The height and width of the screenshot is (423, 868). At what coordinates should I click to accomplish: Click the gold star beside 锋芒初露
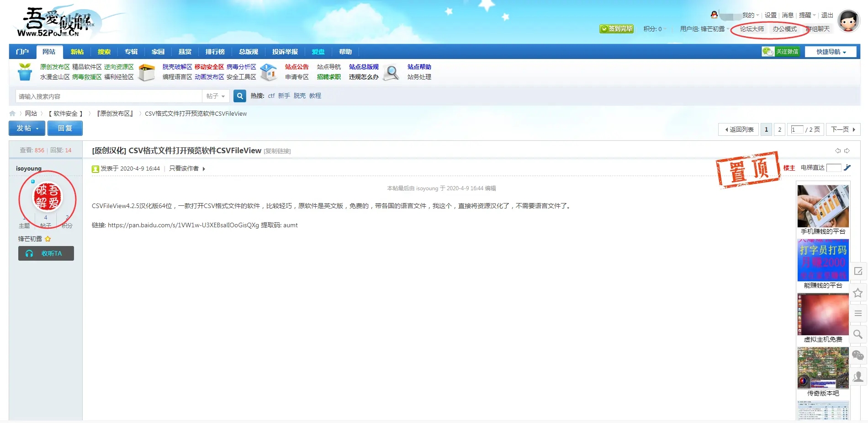[x=48, y=239]
